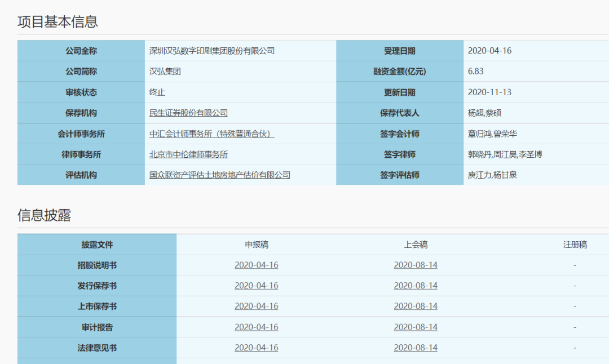The image size is (609, 364).
Task: Click the 审核状态 label cell
Action: pyautogui.click(x=81, y=92)
